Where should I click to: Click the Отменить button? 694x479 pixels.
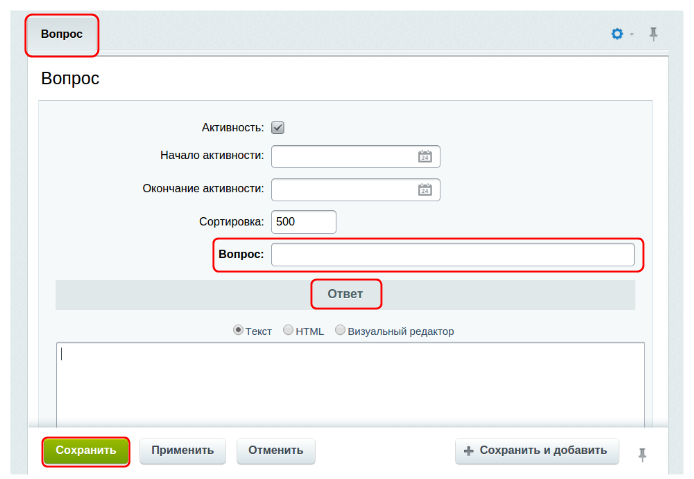(276, 451)
